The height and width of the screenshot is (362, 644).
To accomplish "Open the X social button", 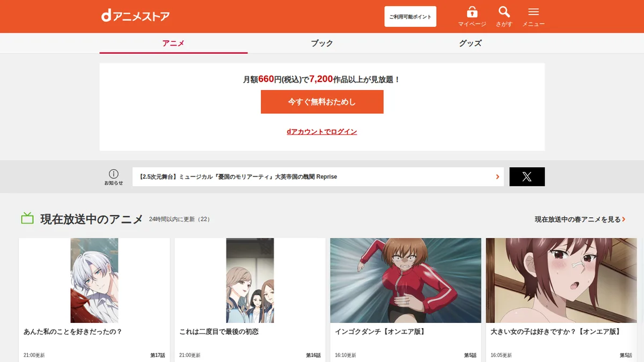I will point(527,177).
